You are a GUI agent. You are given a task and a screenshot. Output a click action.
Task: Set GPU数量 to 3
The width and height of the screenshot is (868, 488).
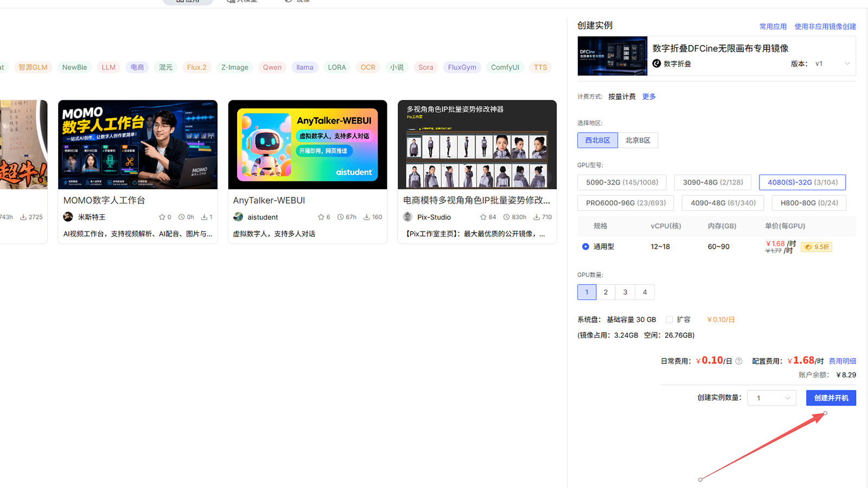coord(626,292)
